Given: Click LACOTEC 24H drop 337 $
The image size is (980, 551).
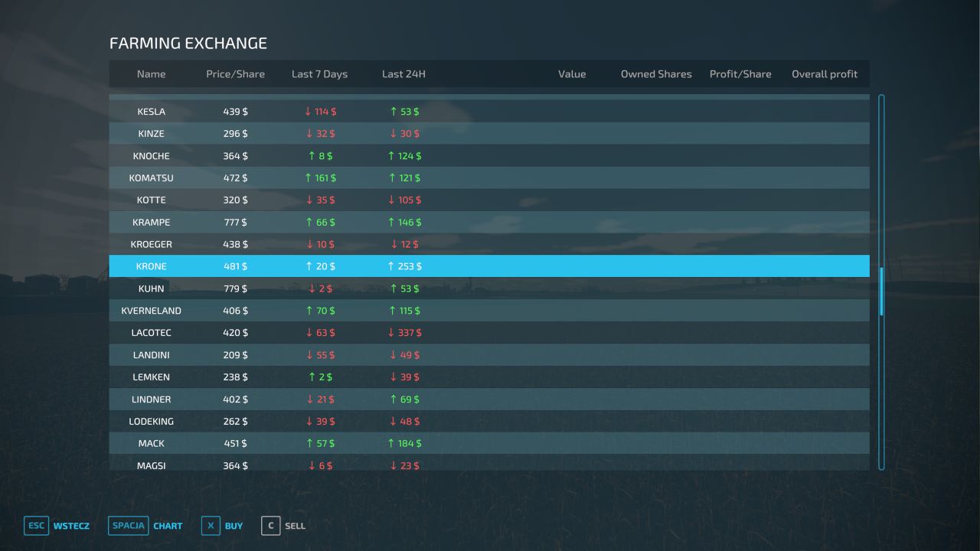Looking at the screenshot, I should pyautogui.click(x=404, y=334).
